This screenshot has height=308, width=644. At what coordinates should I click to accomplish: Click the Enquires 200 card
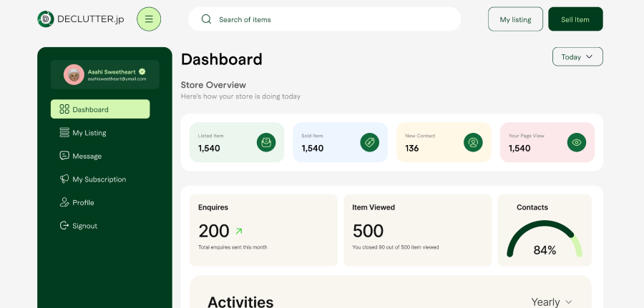point(263,230)
